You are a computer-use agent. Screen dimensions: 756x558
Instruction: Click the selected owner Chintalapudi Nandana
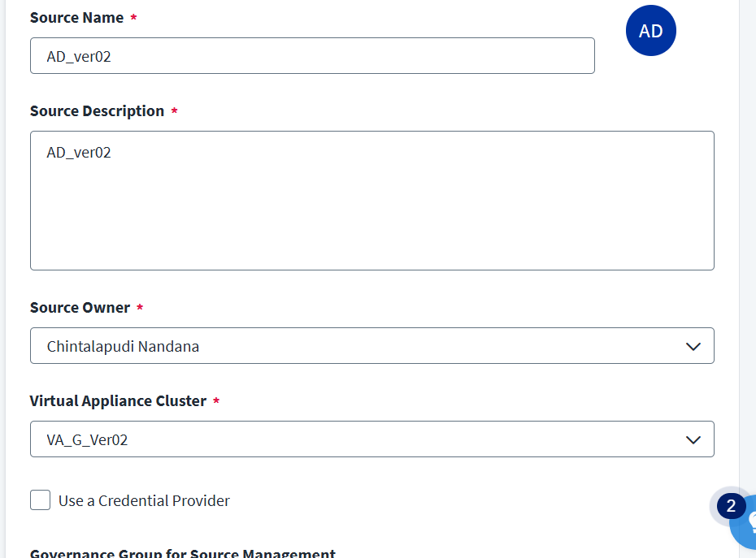[x=123, y=347]
